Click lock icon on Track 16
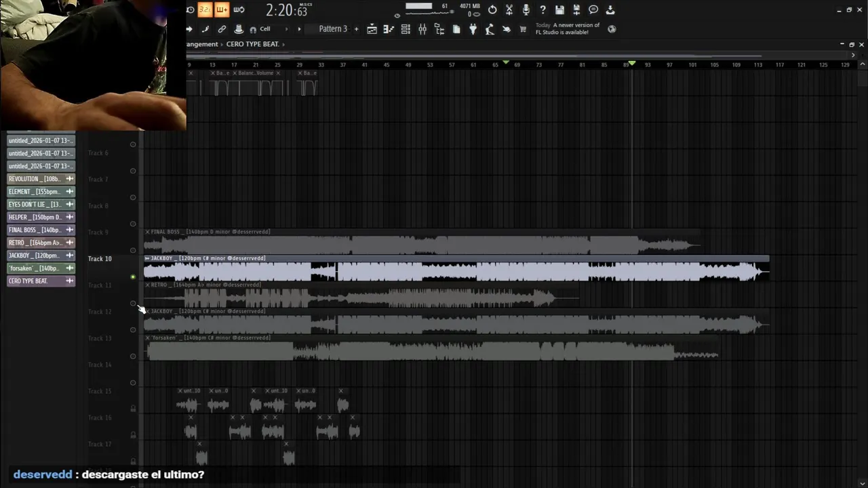This screenshot has height=488, width=868. click(133, 435)
